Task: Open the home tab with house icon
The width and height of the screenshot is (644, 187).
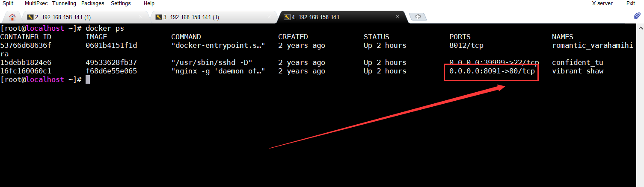Action: tap(12, 17)
